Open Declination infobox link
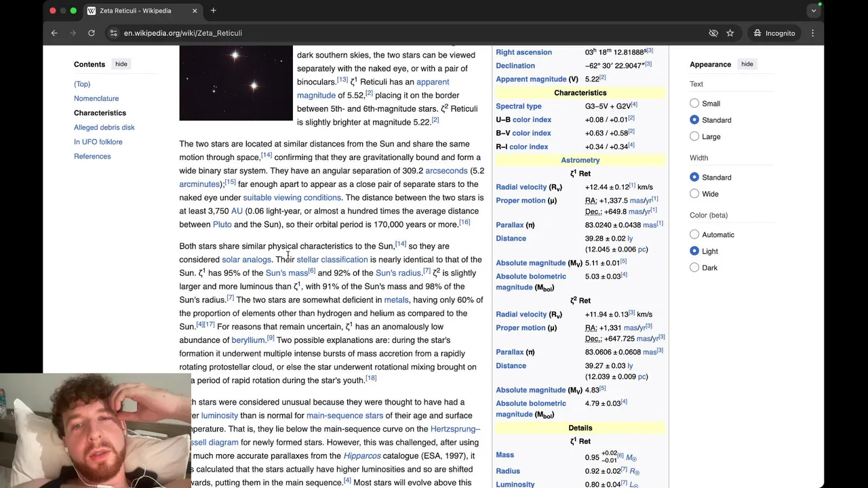Image resolution: width=868 pixels, height=488 pixels. pyautogui.click(x=515, y=66)
